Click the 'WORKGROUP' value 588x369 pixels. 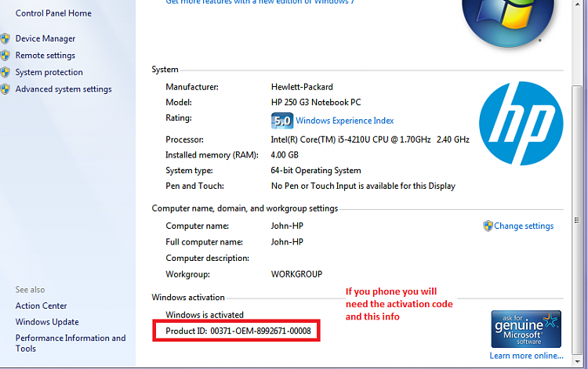296,274
